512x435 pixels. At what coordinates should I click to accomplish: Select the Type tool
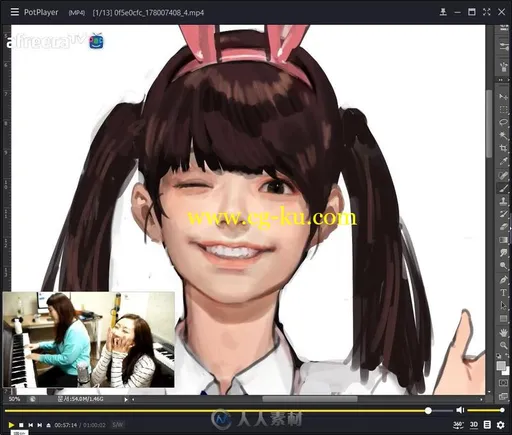coord(503,293)
